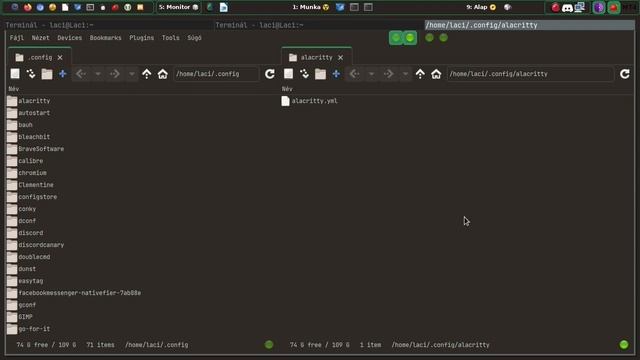
Task: Switch to workspace 5: Monitor in top bar
Action: 178,7
